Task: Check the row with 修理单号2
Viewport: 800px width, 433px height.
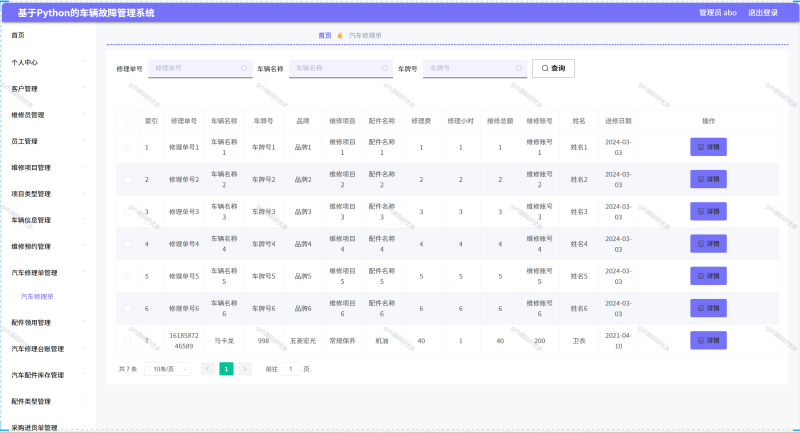Action: 128,180
